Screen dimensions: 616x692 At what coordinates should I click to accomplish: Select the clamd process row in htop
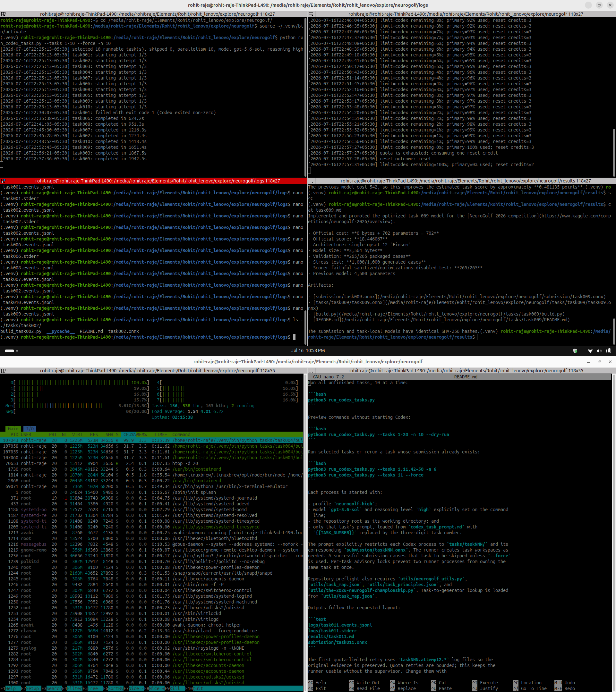click(x=152, y=631)
